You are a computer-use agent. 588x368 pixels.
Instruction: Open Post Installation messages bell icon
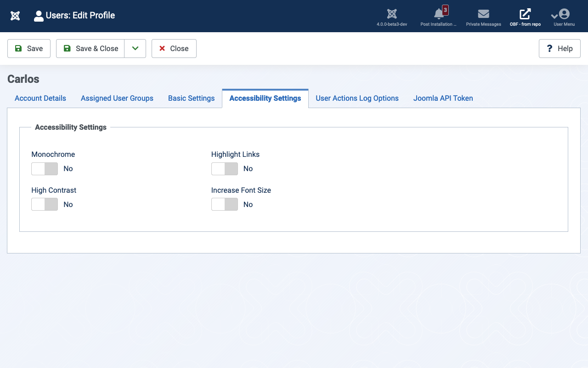pyautogui.click(x=439, y=15)
